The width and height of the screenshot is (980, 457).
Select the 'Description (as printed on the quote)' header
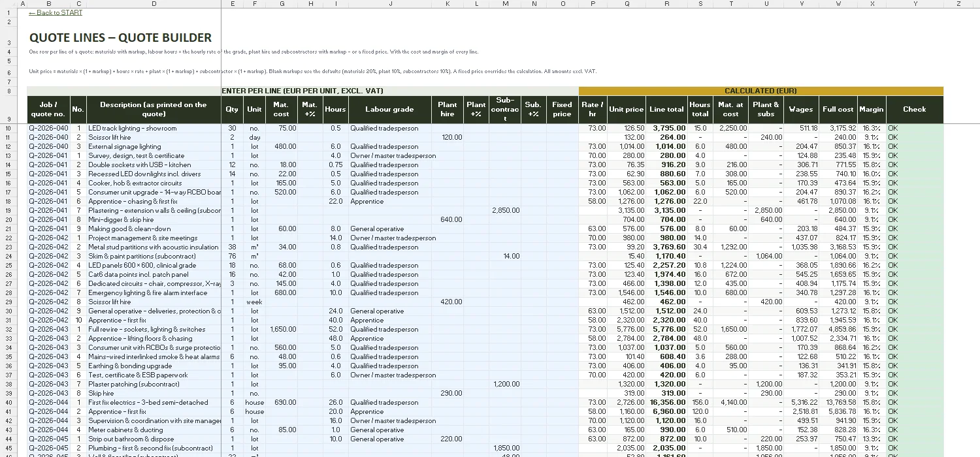154,109
